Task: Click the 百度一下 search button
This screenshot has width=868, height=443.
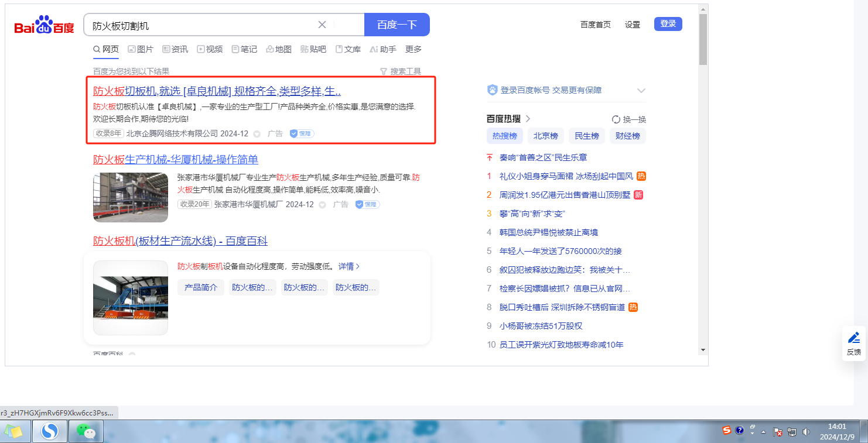Action: [x=397, y=25]
